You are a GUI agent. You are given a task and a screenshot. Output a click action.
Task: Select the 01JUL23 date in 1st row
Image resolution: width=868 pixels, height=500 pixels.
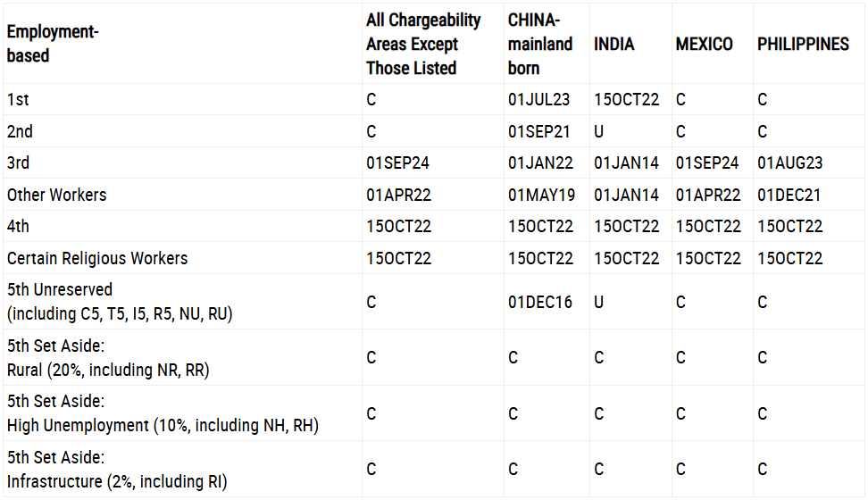pyautogui.click(x=538, y=100)
